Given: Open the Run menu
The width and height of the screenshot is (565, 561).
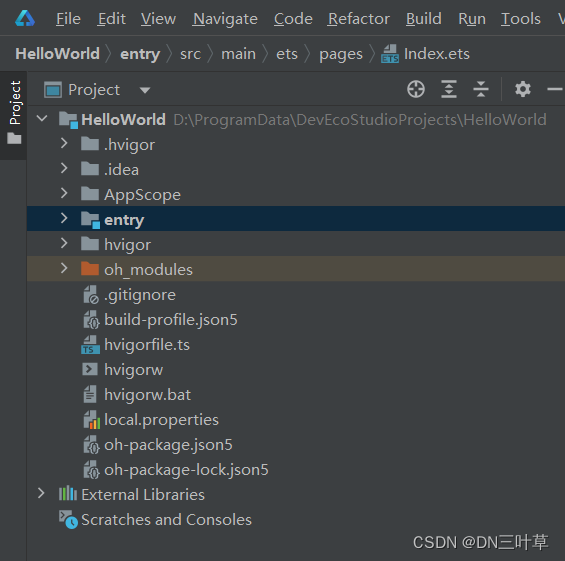Looking at the screenshot, I should point(472,19).
